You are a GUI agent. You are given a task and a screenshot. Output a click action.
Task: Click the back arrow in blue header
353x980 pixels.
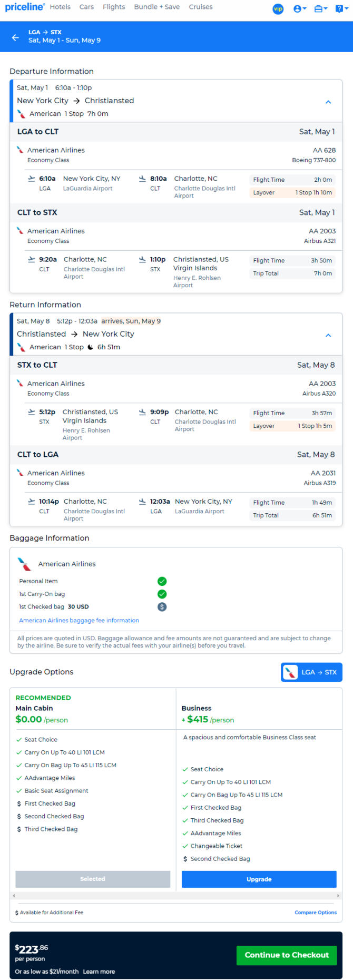pos(15,37)
